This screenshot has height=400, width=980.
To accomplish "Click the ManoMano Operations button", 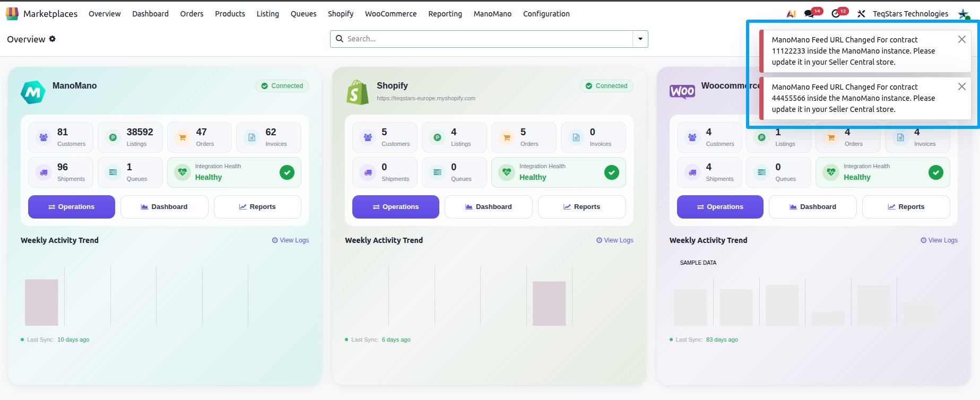I will (72, 207).
